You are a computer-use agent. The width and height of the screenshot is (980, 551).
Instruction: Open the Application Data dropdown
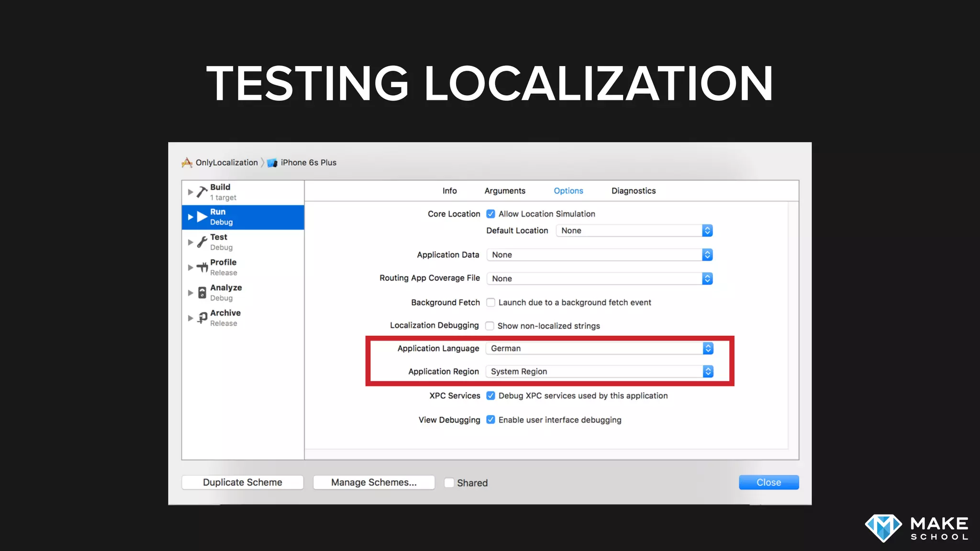click(x=600, y=255)
